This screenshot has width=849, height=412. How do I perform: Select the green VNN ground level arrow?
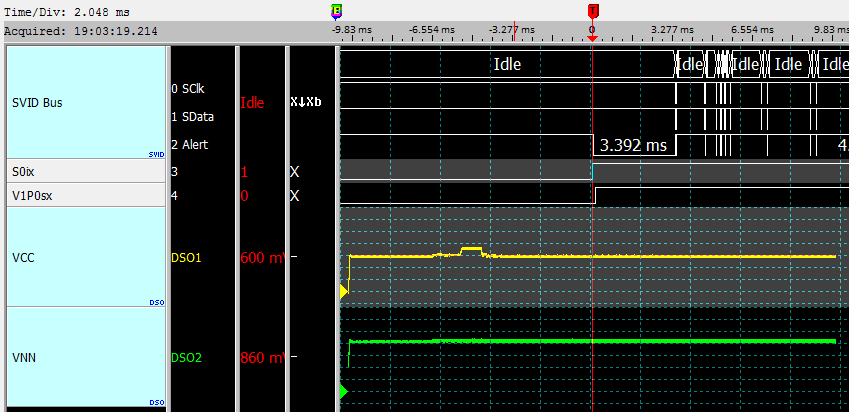(x=343, y=391)
